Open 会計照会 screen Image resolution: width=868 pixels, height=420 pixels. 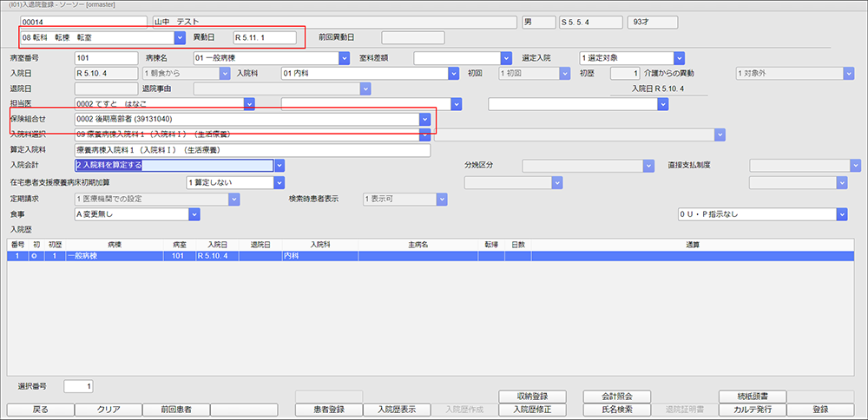[x=615, y=397]
